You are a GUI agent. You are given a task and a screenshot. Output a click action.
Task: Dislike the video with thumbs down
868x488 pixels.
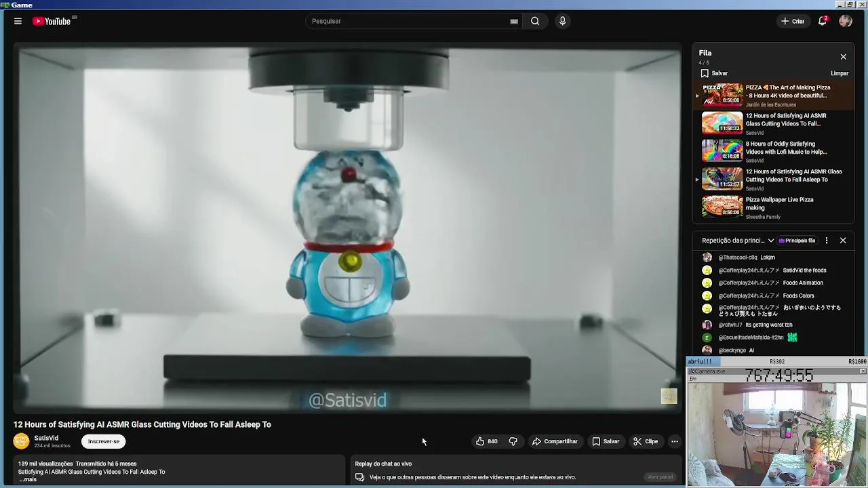coord(513,441)
